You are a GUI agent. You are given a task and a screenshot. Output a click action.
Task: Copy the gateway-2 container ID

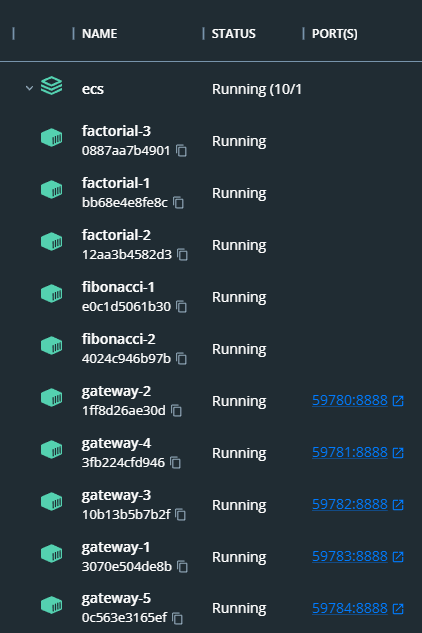point(176,411)
